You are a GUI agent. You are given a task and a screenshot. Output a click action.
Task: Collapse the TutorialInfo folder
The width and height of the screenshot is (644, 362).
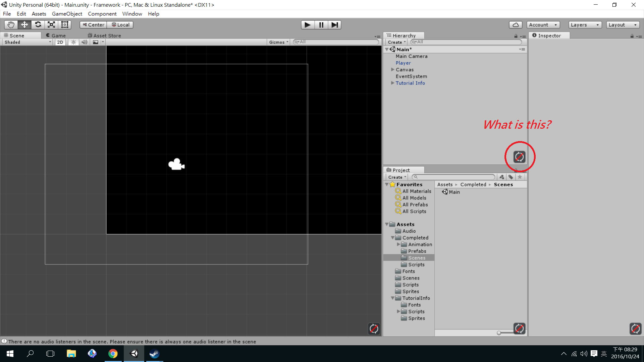click(392, 298)
